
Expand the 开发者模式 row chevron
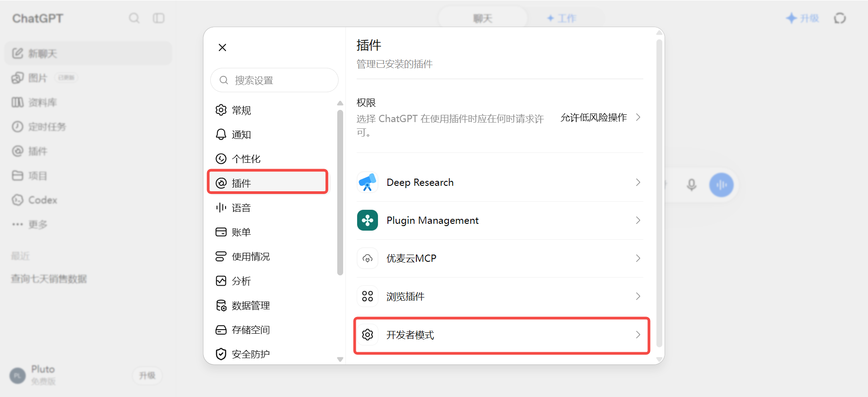(638, 335)
